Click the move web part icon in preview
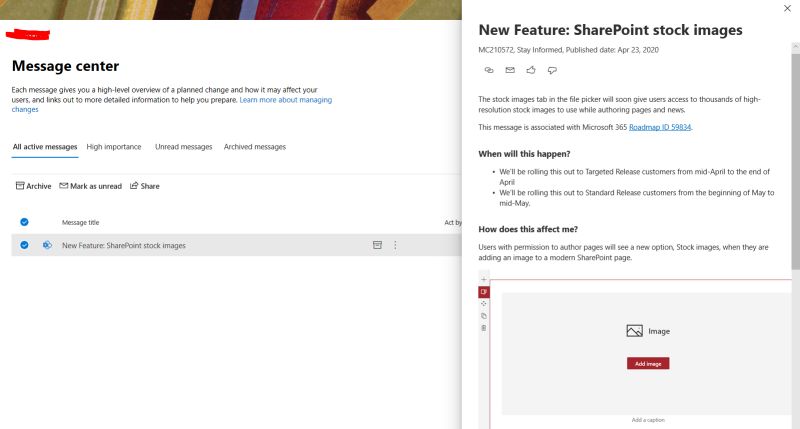The height and width of the screenshot is (429, 800). (484, 304)
